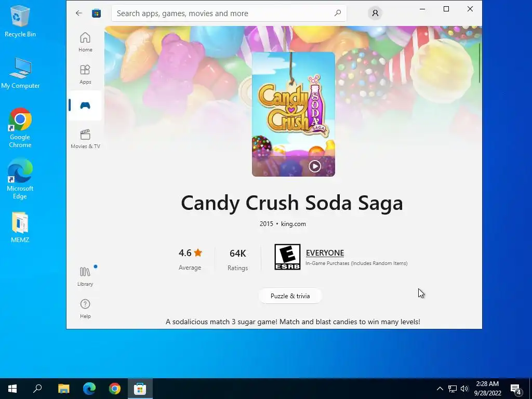Show hidden system tray icons
The image size is (532, 399).
[x=440, y=389]
